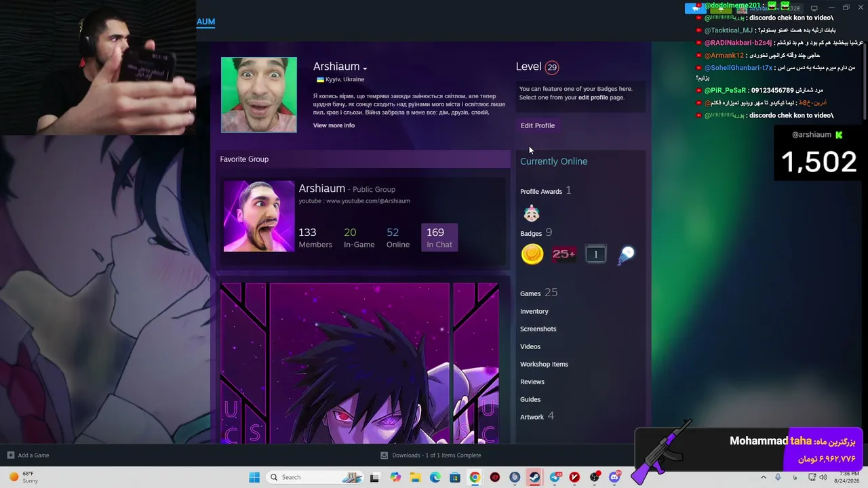Click the Steam icon in the taskbar
Screen dimensions: 868x488
click(x=534, y=477)
